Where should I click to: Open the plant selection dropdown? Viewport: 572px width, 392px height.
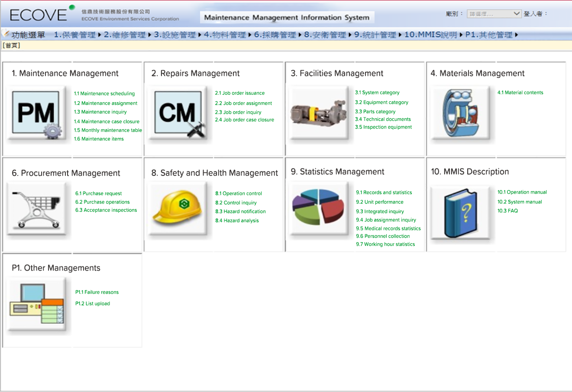coord(494,14)
